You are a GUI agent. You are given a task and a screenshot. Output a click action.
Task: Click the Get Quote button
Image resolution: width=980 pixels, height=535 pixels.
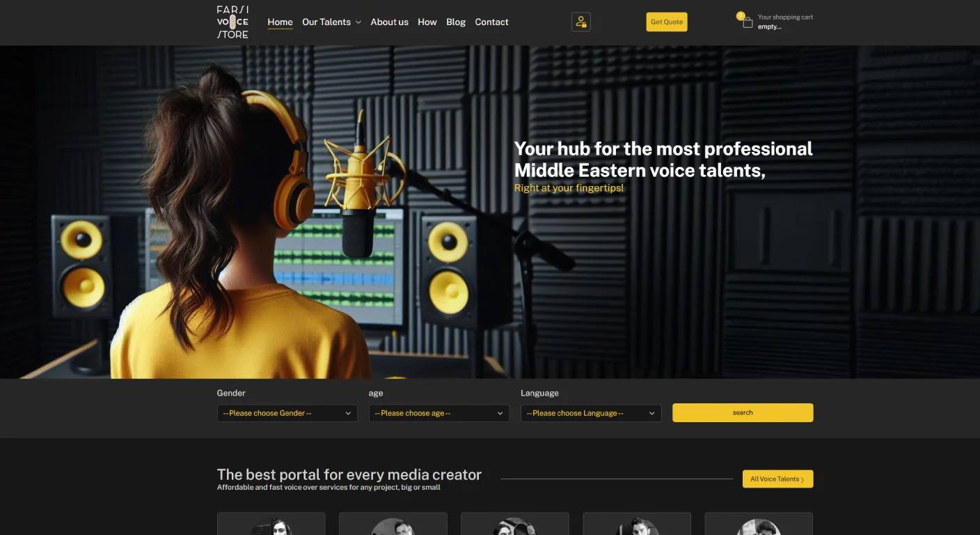(667, 22)
